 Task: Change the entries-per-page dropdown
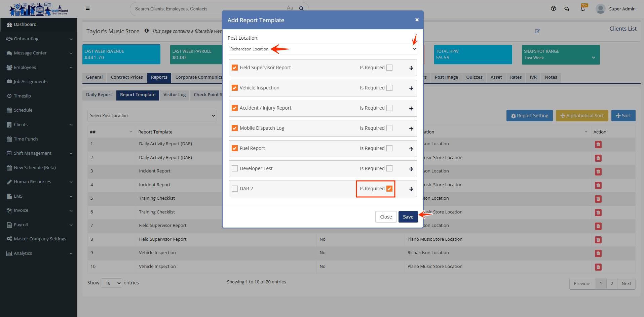[112, 283]
